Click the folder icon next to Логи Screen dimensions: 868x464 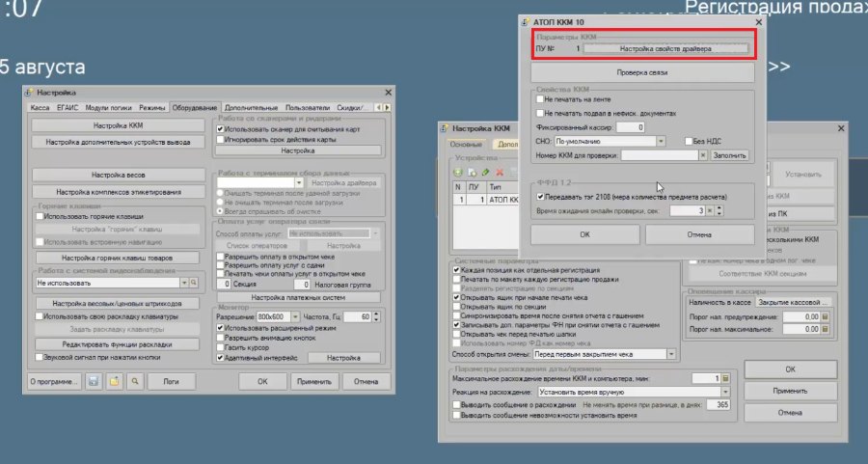point(114,381)
